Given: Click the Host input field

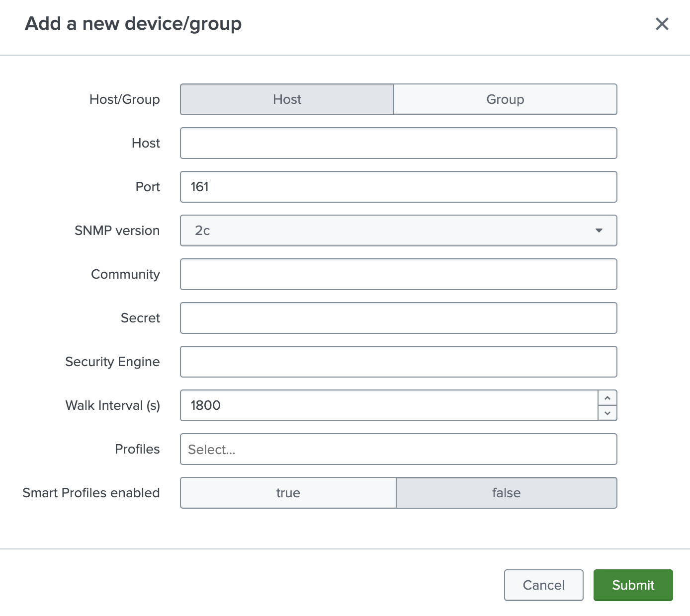Looking at the screenshot, I should (x=398, y=143).
